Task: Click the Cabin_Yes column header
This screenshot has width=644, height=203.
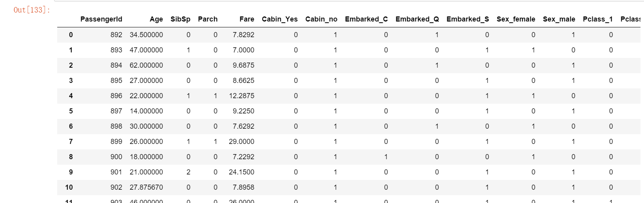Action: (279, 19)
